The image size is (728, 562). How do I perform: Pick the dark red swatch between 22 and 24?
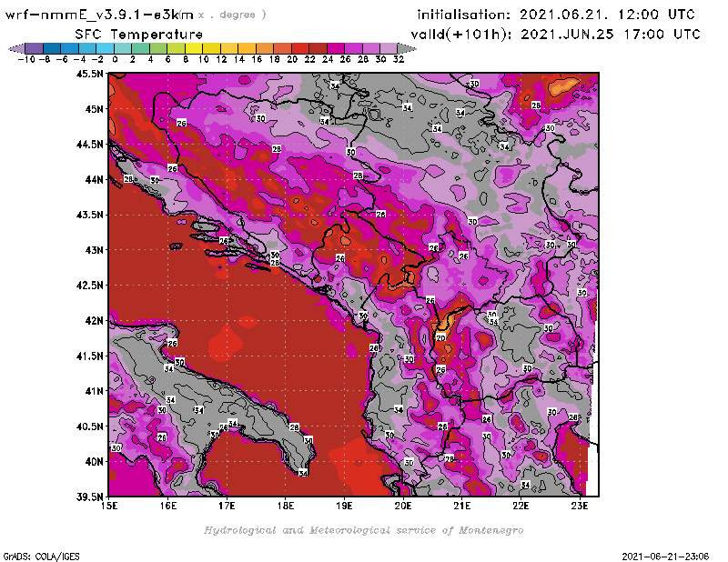point(318,48)
